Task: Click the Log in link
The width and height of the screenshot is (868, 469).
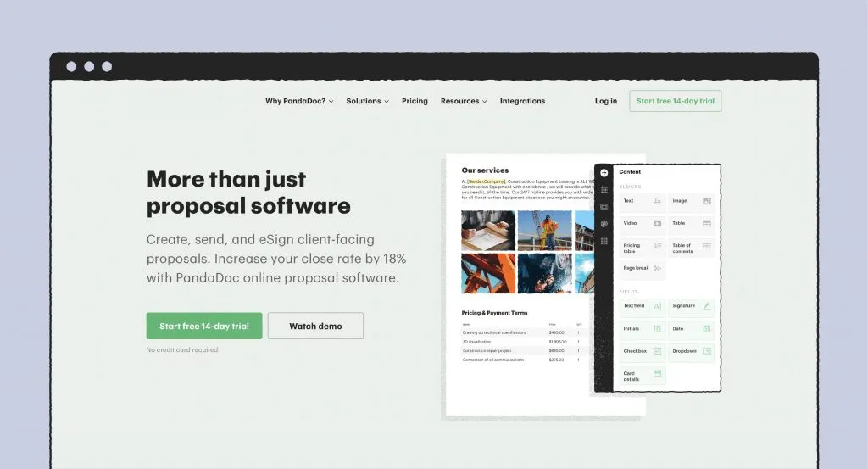Action: click(x=605, y=101)
